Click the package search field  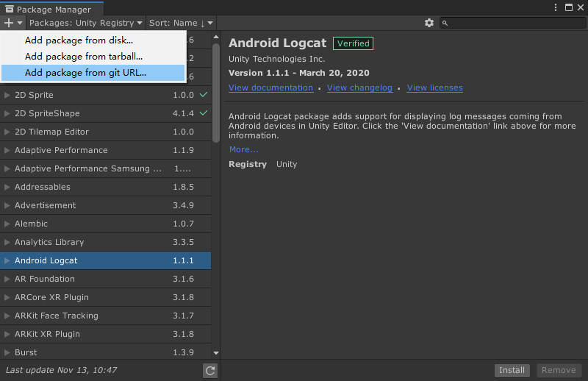pos(512,23)
